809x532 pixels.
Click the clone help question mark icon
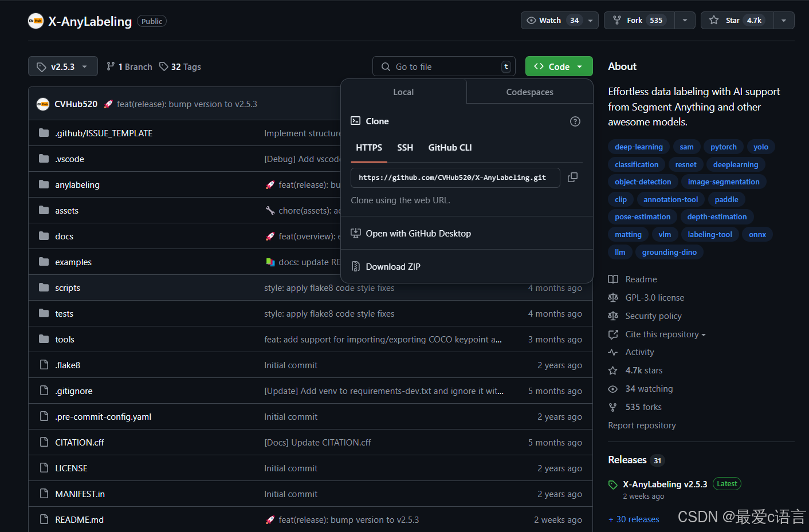[x=575, y=121]
